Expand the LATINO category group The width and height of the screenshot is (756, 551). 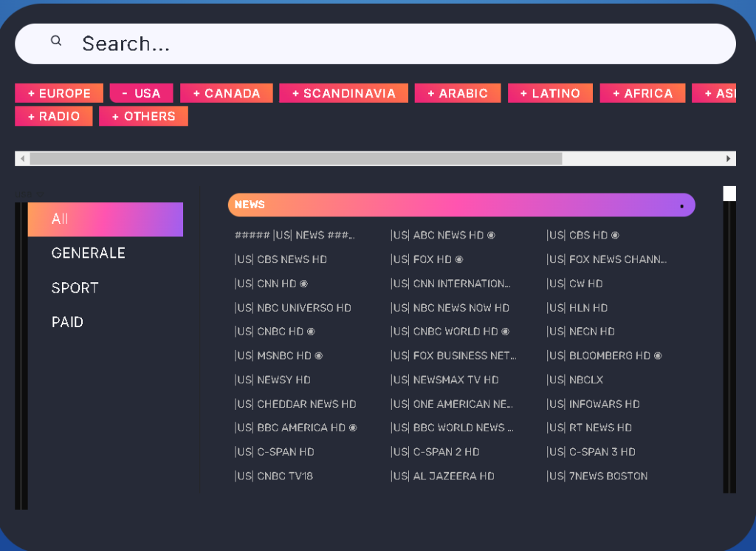550,93
